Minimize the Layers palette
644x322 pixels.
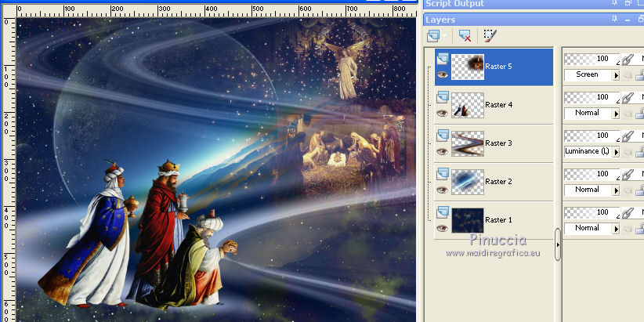[628, 20]
